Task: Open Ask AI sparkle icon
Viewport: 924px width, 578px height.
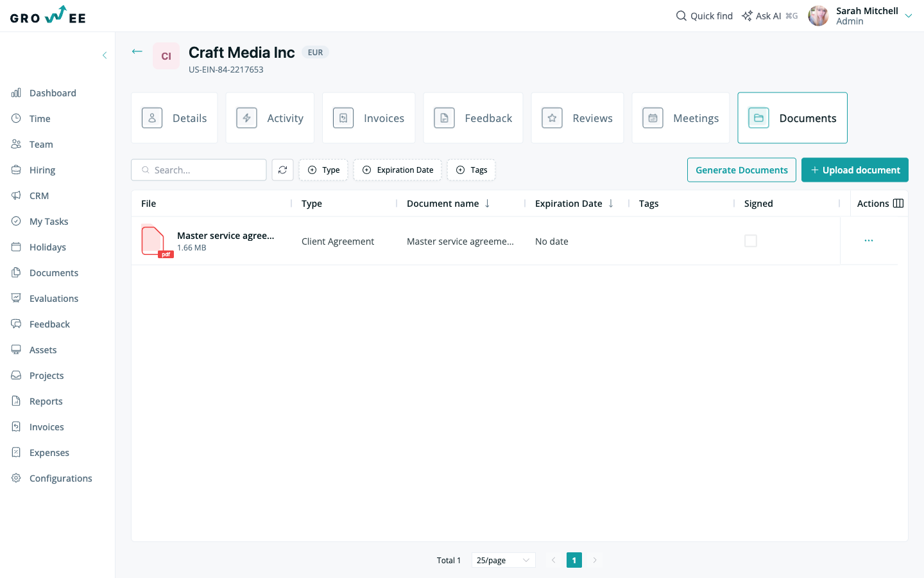Action: [x=747, y=16]
